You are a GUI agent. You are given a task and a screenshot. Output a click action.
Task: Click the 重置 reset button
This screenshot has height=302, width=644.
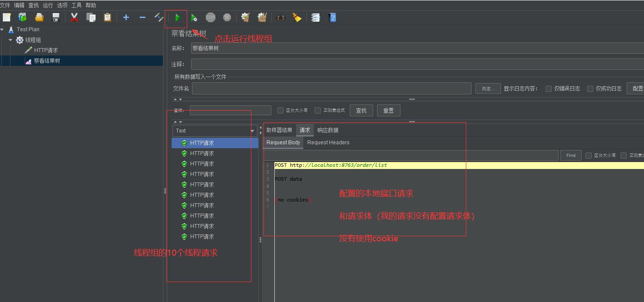pyautogui.click(x=388, y=110)
